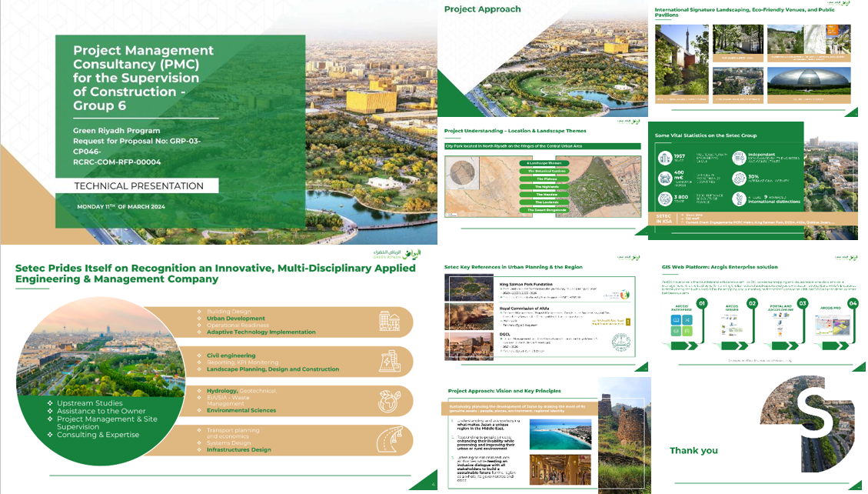The width and height of the screenshot is (868, 494).
Task: Click the TECHNICAL PRESENTATION label
Action: coord(138,186)
